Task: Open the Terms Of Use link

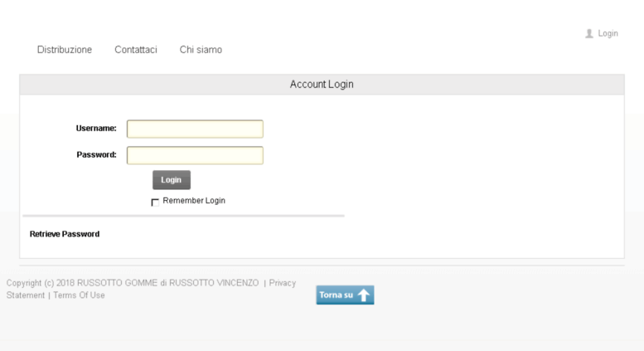Action: click(x=79, y=295)
